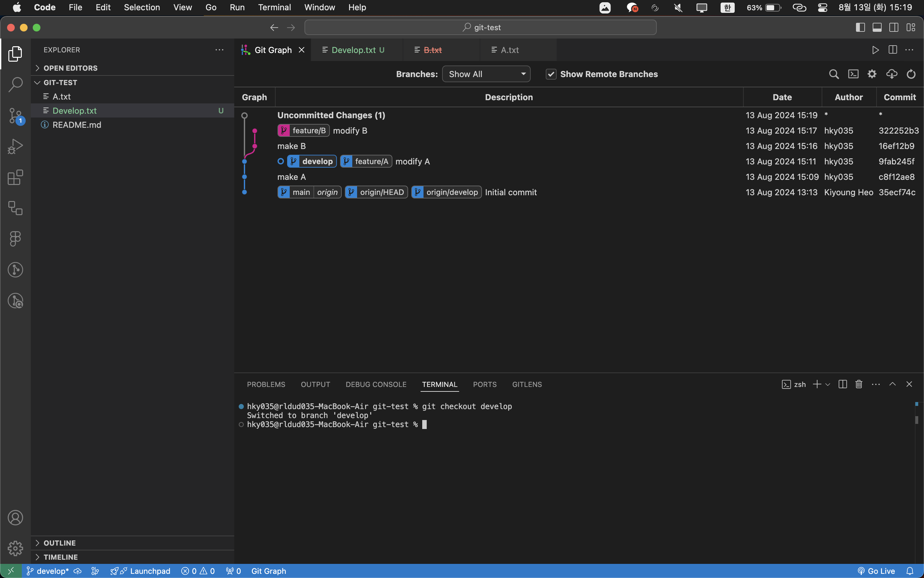Click the git-test command center search field

480,28
